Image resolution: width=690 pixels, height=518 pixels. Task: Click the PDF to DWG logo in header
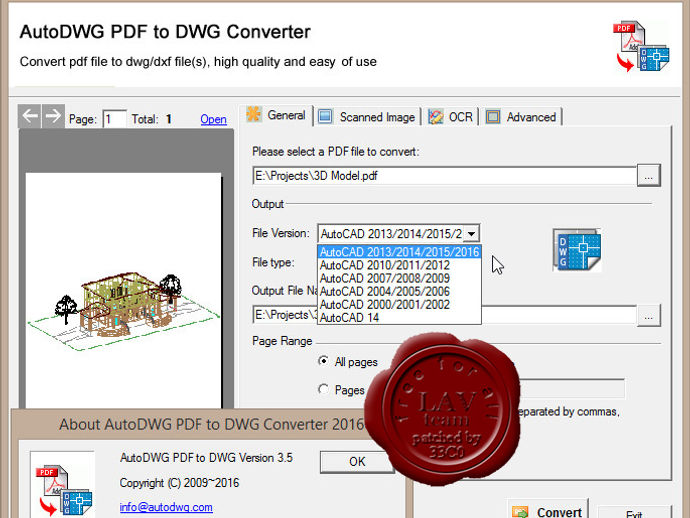coord(641,46)
